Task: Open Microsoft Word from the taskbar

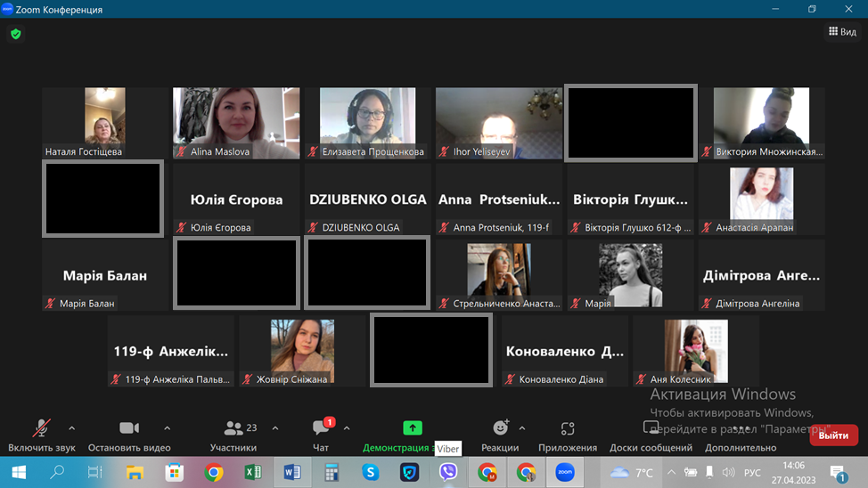Action: tap(291, 472)
